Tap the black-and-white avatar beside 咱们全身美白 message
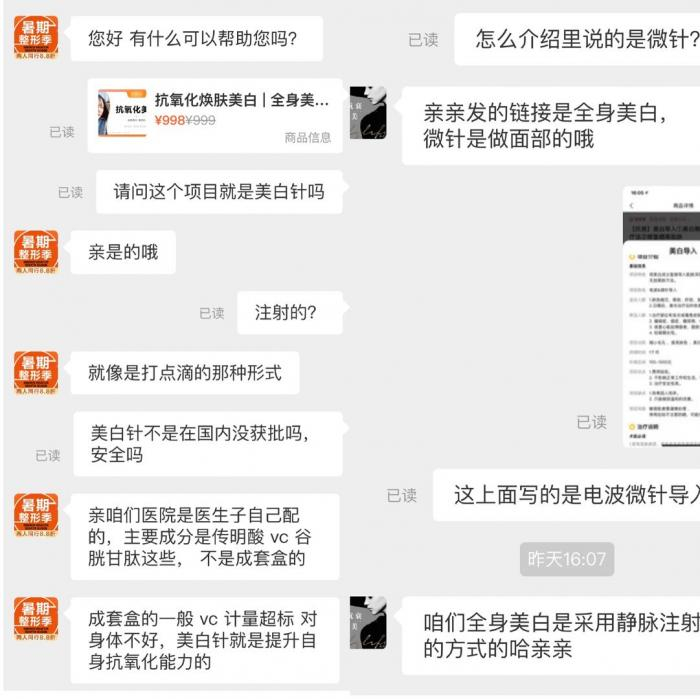The image size is (700, 699). pos(368,622)
